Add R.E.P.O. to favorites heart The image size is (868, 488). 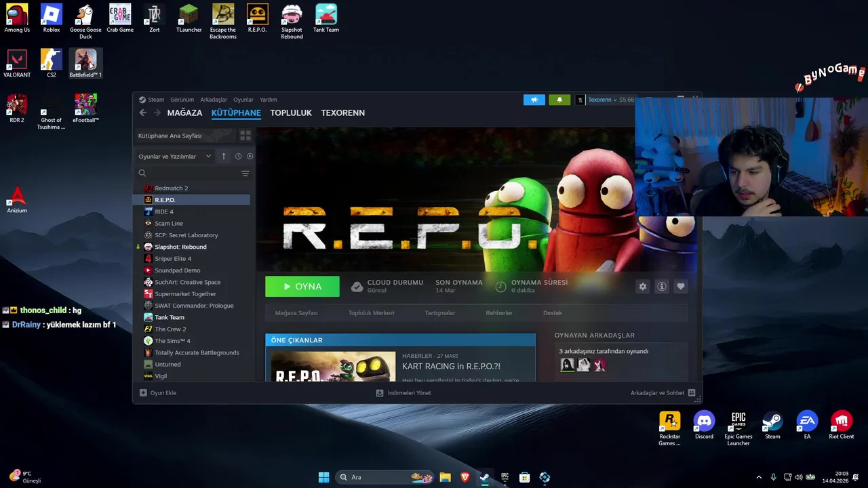681,287
